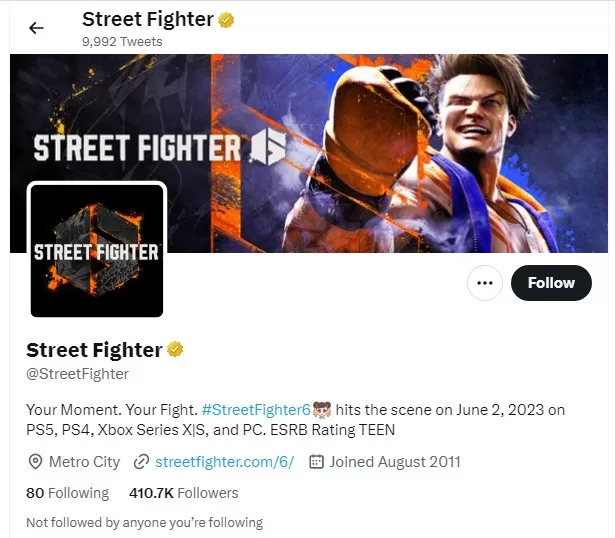Click the Metro City location text
615x538 pixels.
pyautogui.click(x=84, y=462)
